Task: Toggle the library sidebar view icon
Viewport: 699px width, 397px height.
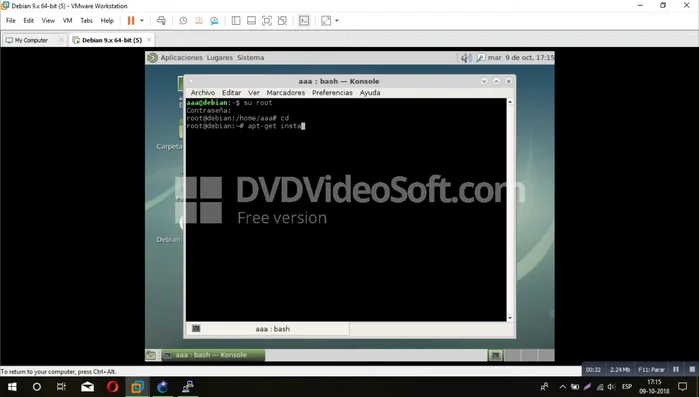Action: tap(236, 20)
